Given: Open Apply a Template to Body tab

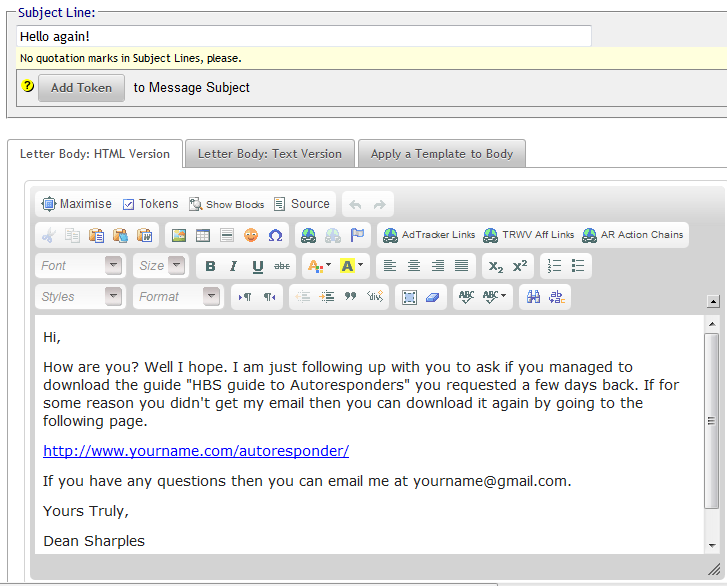Looking at the screenshot, I should tap(441, 154).
